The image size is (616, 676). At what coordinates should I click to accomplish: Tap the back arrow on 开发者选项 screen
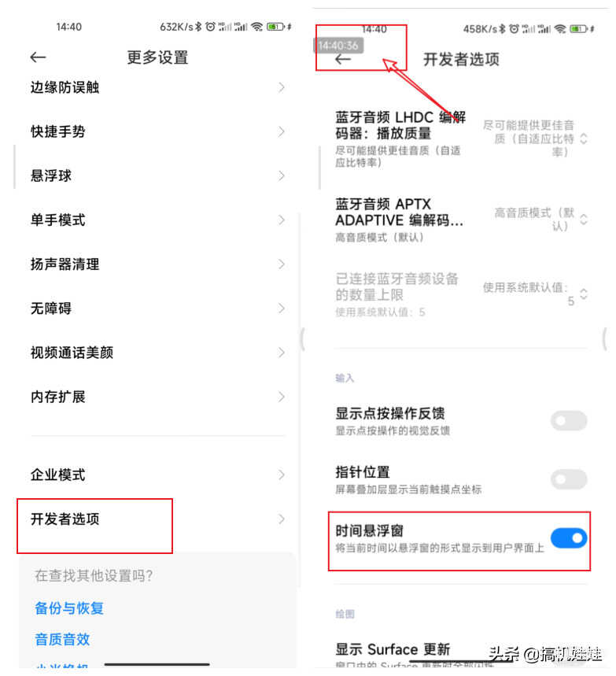[343, 60]
